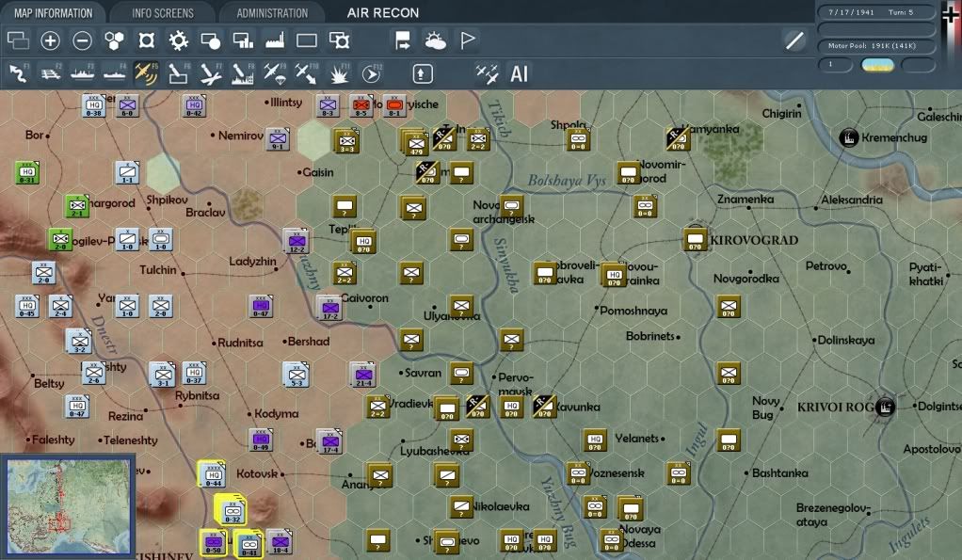Image resolution: width=962 pixels, height=560 pixels.
Task: Toggle the square with corner brackets icon
Action: click(x=147, y=41)
